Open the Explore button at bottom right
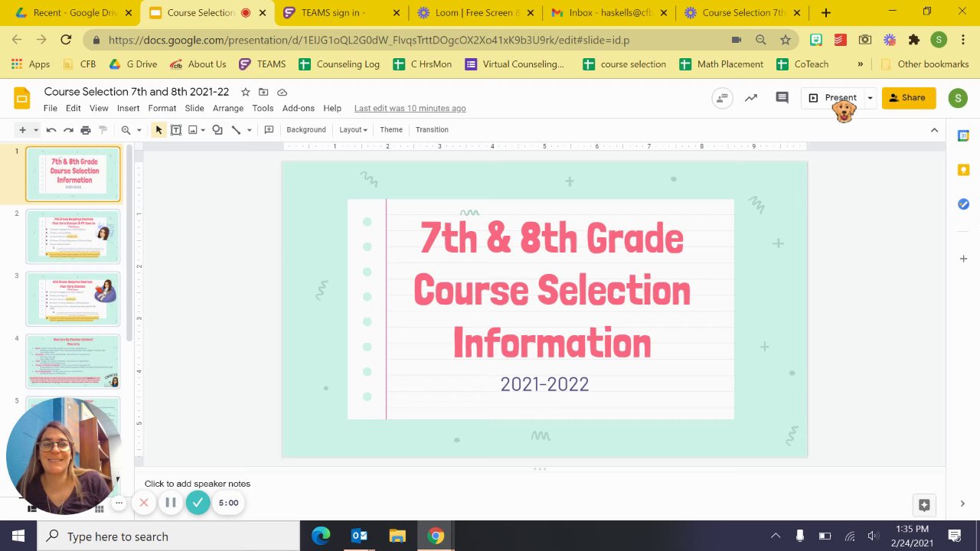The width and height of the screenshot is (980, 551). (x=924, y=505)
